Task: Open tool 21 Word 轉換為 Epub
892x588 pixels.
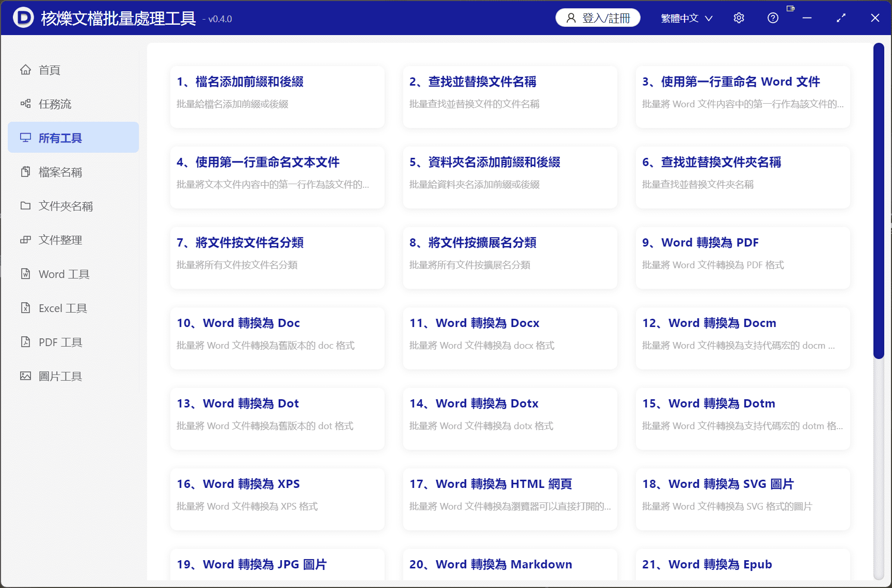Action: point(743,565)
